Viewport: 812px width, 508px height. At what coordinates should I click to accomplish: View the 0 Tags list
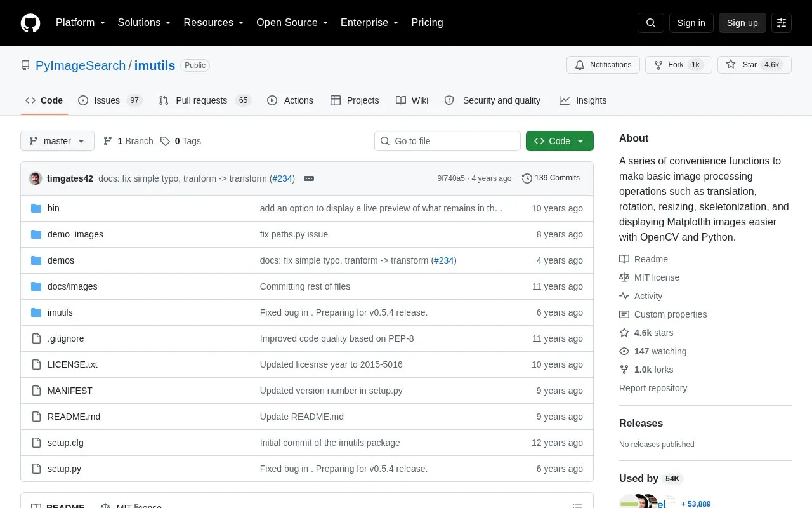tap(181, 141)
